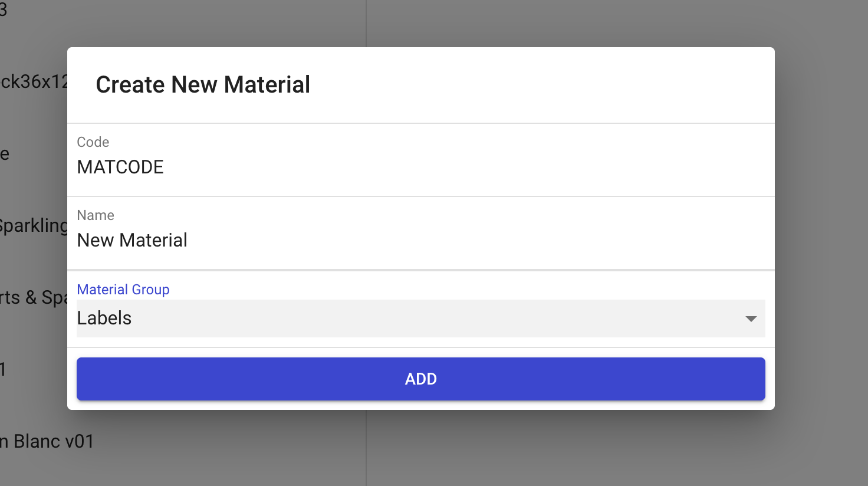Open the Labels combo box
Screen dimensions: 868x486
point(413,318)
